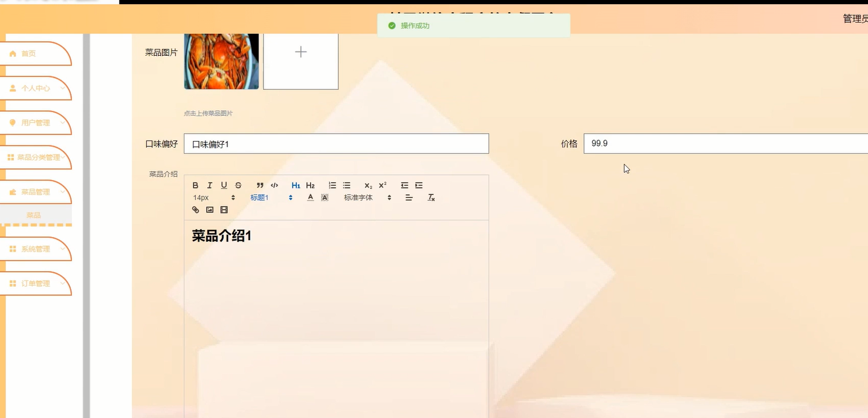Increase indent in the editor
The height and width of the screenshot is (418, 868).
419,185
